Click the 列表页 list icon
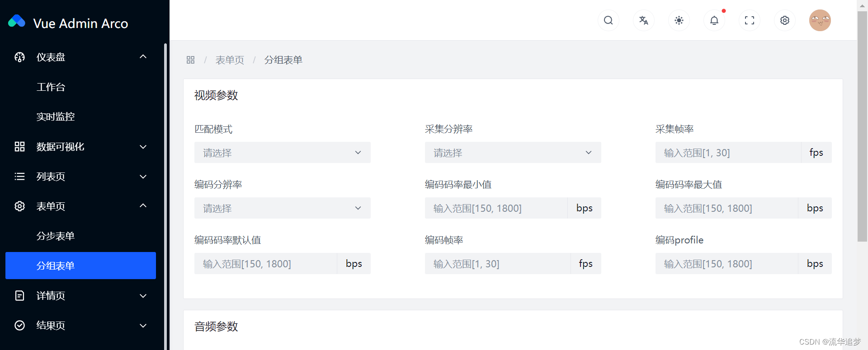Screen dimensions: 868x350 tap(19, 176)
